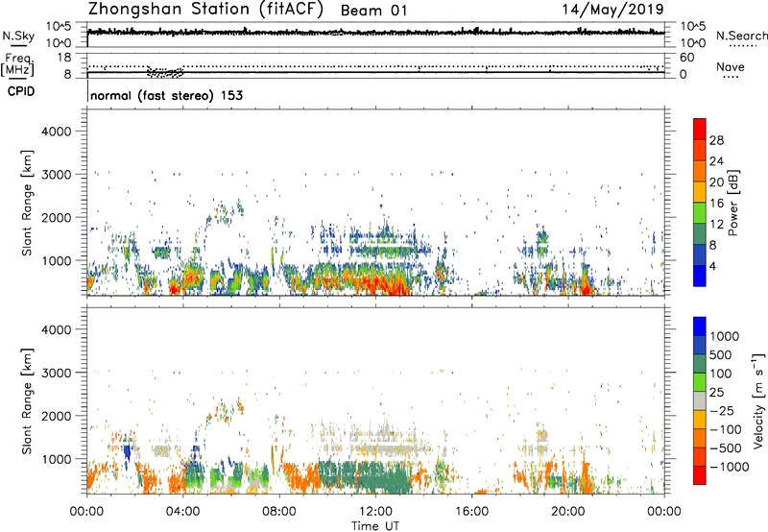Click the 'Zhongshan Station (fitACF)' plot title

click(x=205, y=10)
